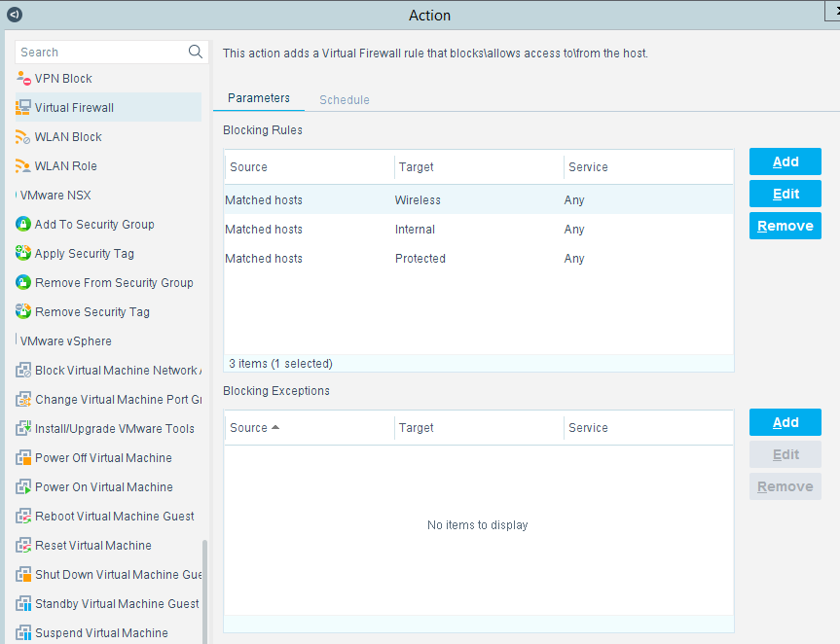This screenshot has width=840, height=644.
Task: Select the VPN Block action
Action: coord(108,78)
